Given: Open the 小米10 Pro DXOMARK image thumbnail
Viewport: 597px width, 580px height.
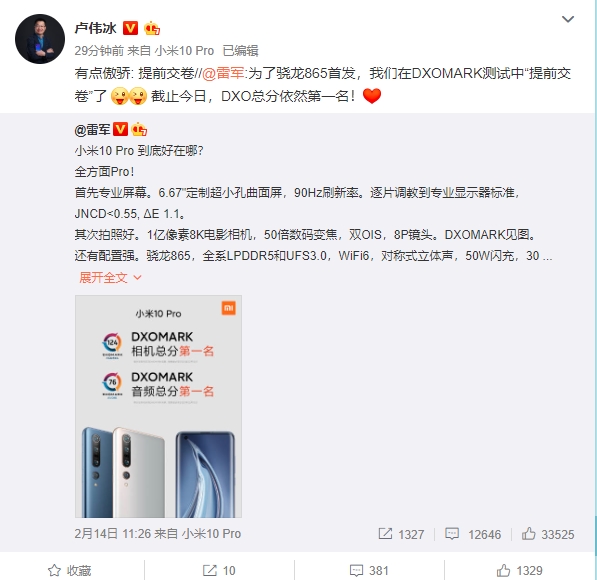Looking at the screenshot, I should [158, 406].
